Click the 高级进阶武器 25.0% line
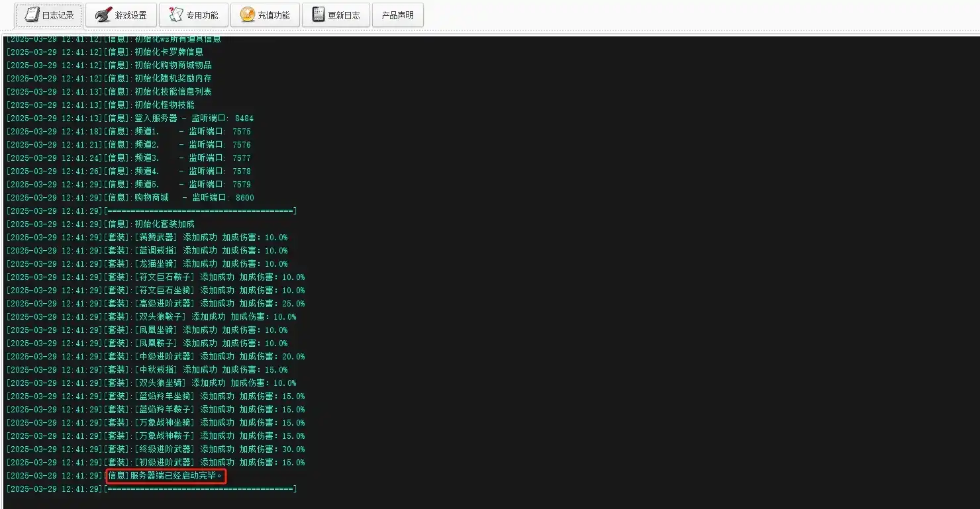 coord(155,303)
